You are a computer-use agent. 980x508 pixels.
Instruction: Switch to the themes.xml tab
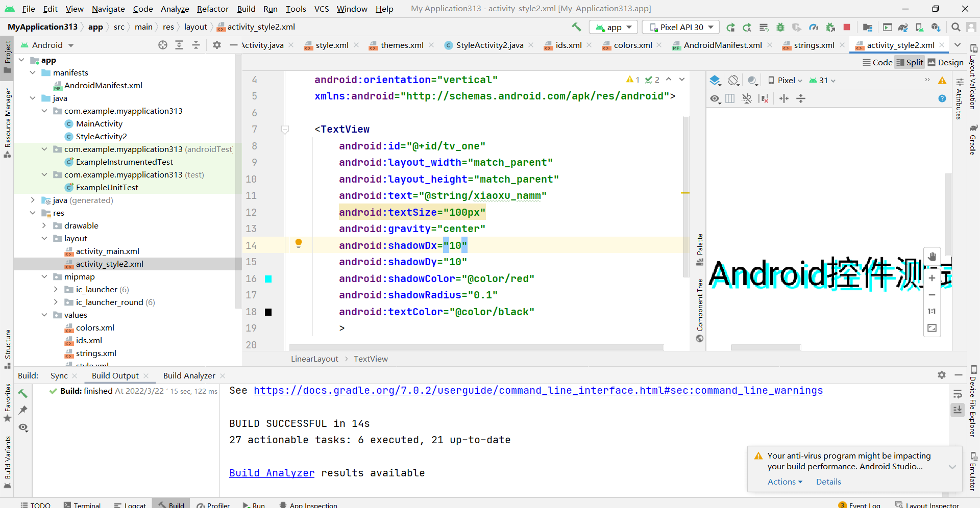(402, 45)
